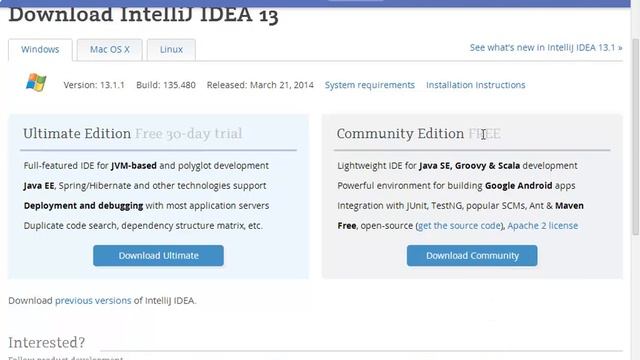This screenshot has width=640, height=360.
Task: Click the Free 30-day trial text
Action: 189,133
